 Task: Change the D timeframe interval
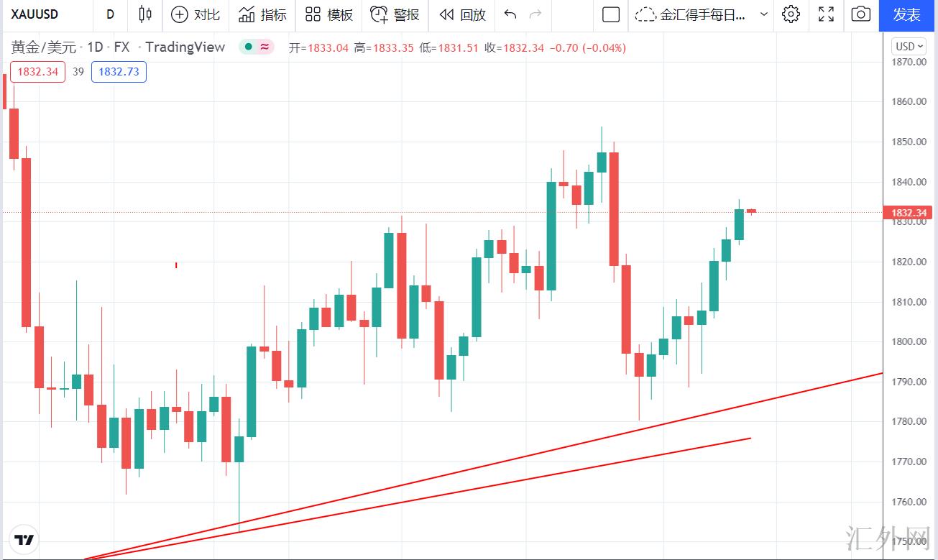tap(110, 14)
